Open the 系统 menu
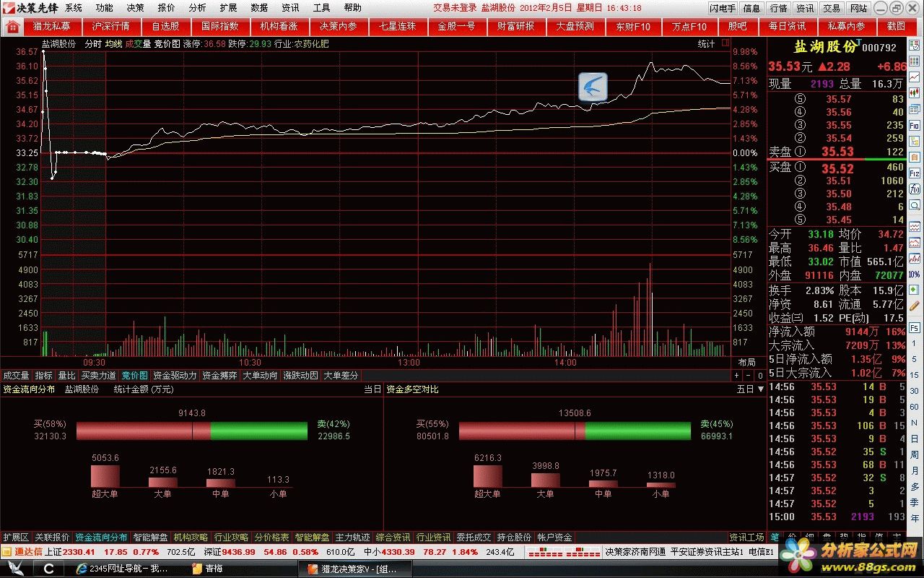 (73, 8)
